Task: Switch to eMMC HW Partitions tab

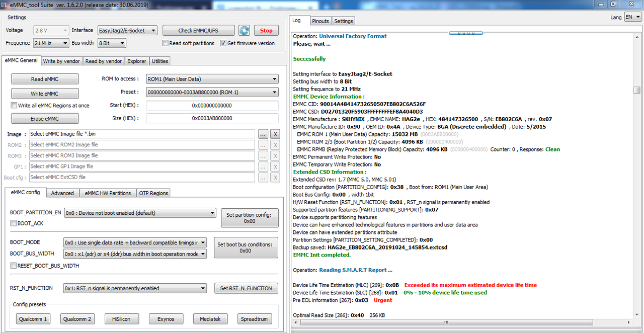Action: tap(108, 193)
